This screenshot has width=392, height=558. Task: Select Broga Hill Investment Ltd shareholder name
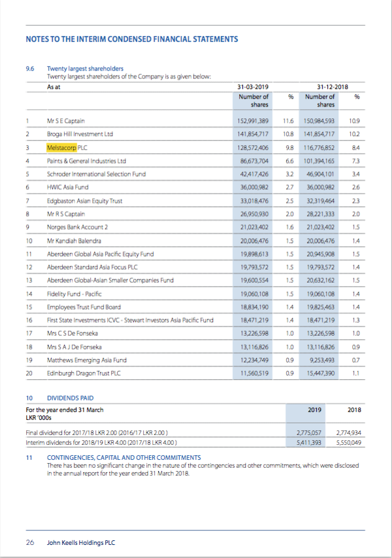click(80, 134)
